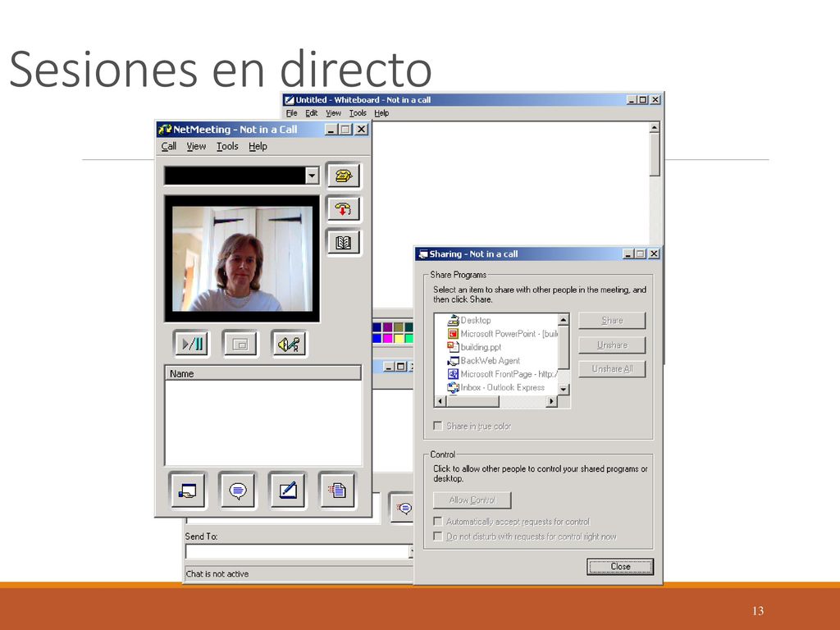This screenshot has height=630, width=840.
Task: Open the Tools menu in NetMeeting
Action: tap(227, 146)
